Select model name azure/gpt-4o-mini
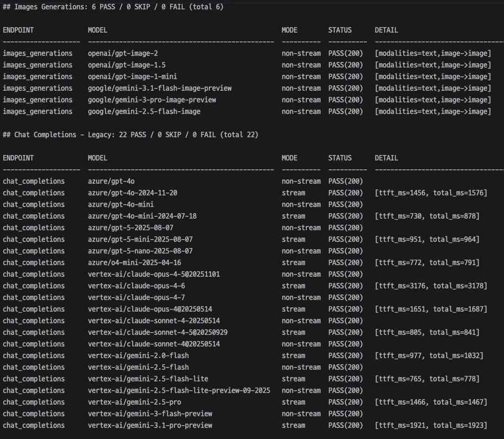Image resolution: width=504 pixels, height=439 pixels. (121, 204)
